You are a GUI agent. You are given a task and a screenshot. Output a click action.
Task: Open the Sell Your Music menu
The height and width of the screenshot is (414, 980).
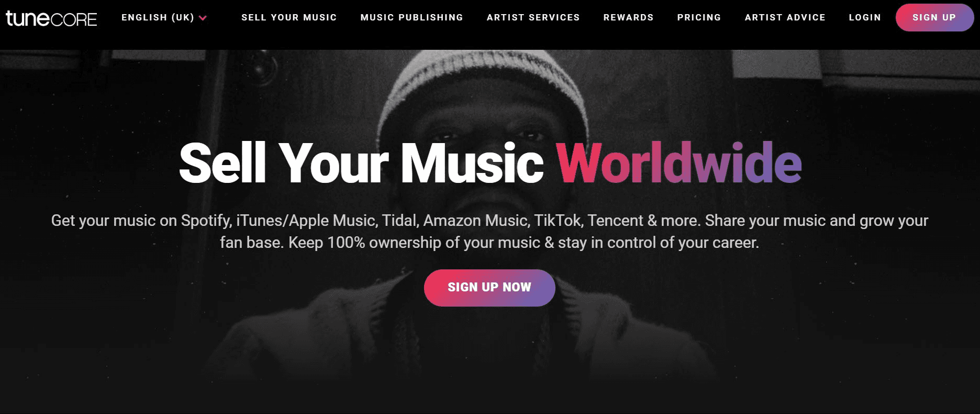click(289, 17)
